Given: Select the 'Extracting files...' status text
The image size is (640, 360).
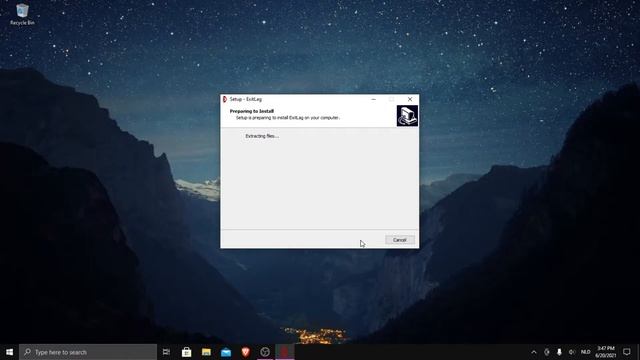Looking at the screenshot, I should (262, 136).
